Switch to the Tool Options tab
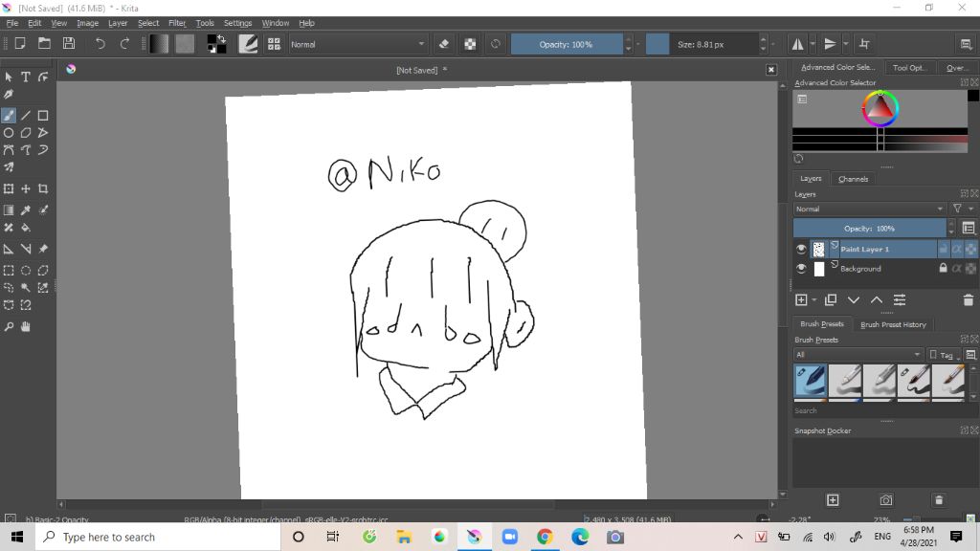The height and width of the screenshot is (551, 980). coord(909,68)
